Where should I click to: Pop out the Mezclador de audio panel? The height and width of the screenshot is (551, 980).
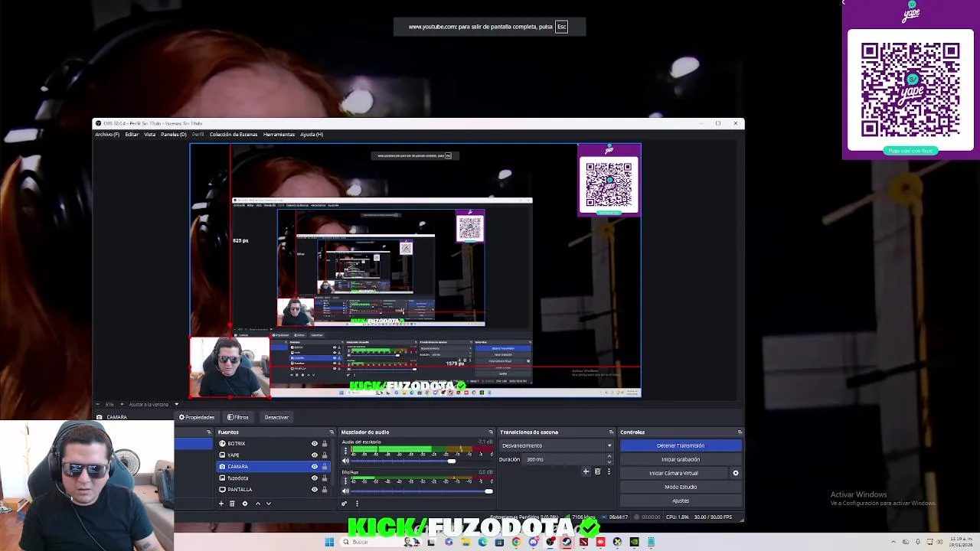(x=491, y=432)
